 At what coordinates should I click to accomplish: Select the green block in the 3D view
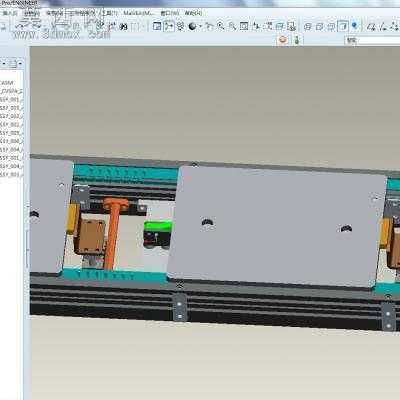tap(158, 226)
